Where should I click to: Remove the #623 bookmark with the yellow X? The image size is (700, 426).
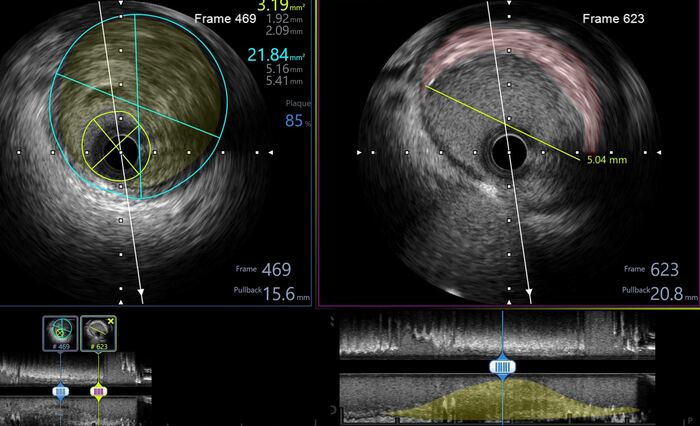tap(112, 321)
